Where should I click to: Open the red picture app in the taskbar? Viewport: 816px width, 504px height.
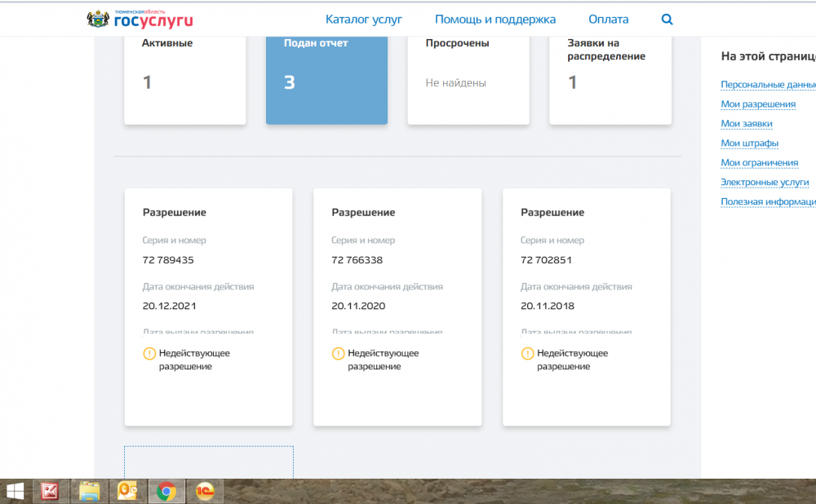click(x=51, y=491)
